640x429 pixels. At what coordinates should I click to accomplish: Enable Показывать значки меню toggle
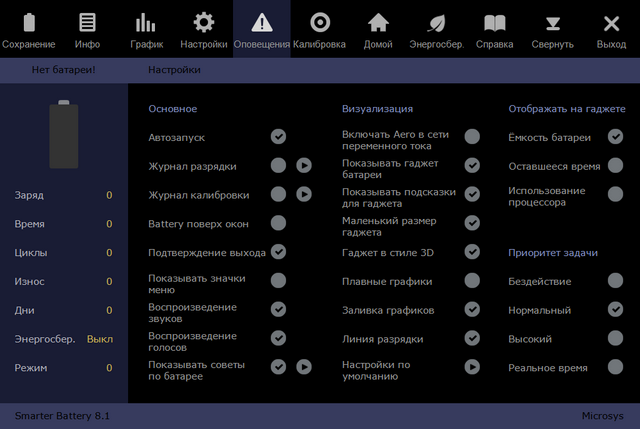278,280
